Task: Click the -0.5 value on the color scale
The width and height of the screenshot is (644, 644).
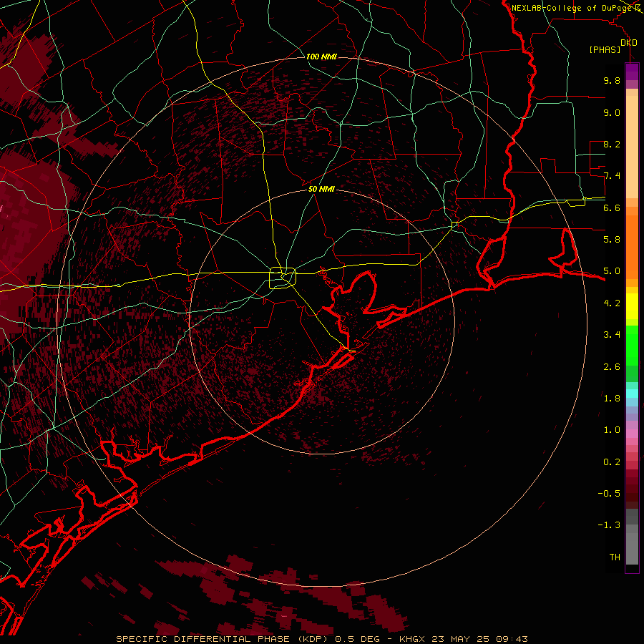Action: click(609, 494)
